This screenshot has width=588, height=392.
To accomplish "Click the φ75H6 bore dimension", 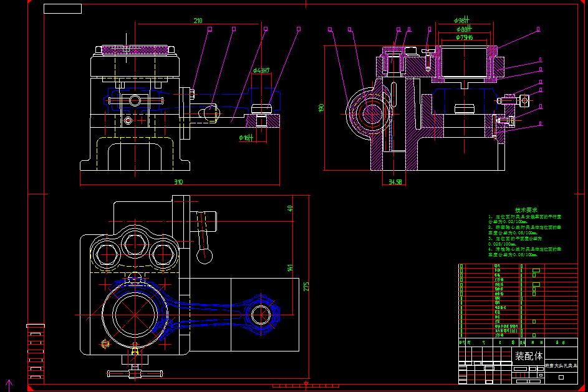I will point(465,37).
